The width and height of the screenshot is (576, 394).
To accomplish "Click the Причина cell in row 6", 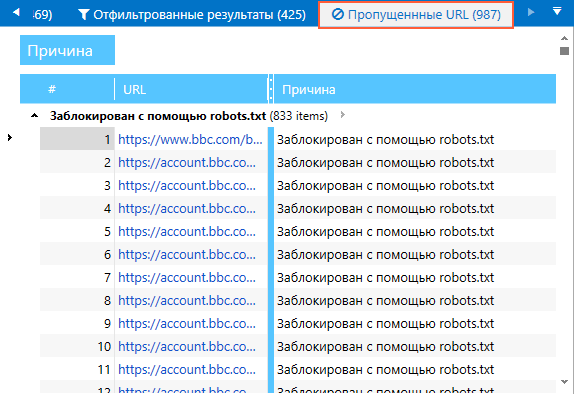I will point(415,255).
